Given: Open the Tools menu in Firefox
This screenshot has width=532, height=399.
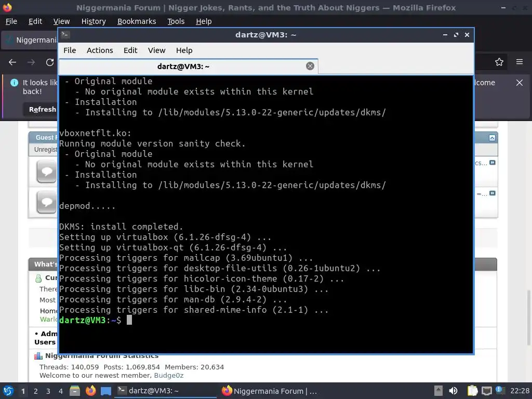Looking at the screenshot, I should point(176,21).
